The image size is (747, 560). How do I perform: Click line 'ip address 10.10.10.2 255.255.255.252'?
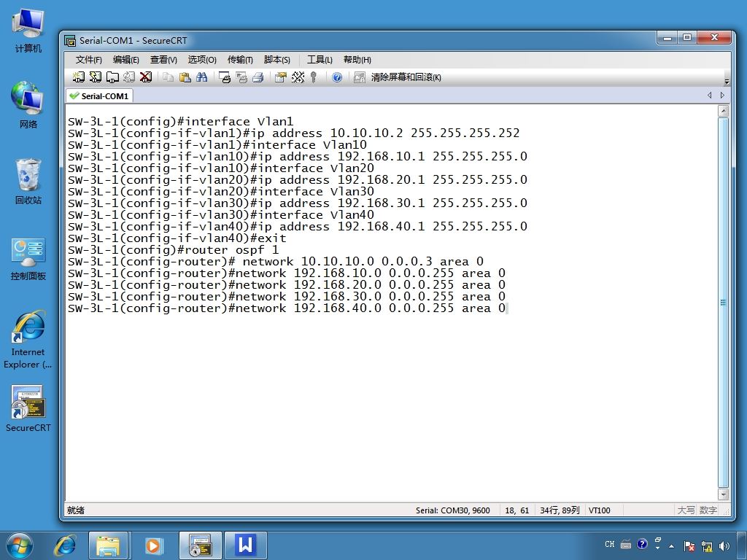tap(293, 133)
